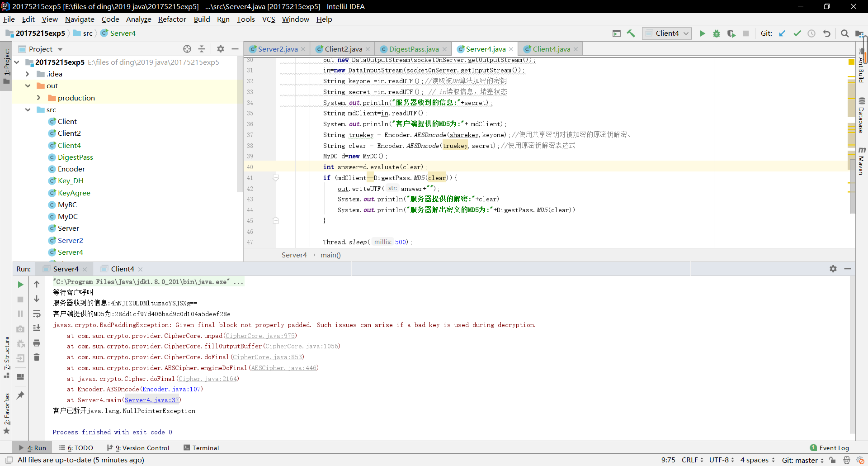868x466 pixels.
Task: Move down the stack trace in the Run panel
Action: click(37, 299)
